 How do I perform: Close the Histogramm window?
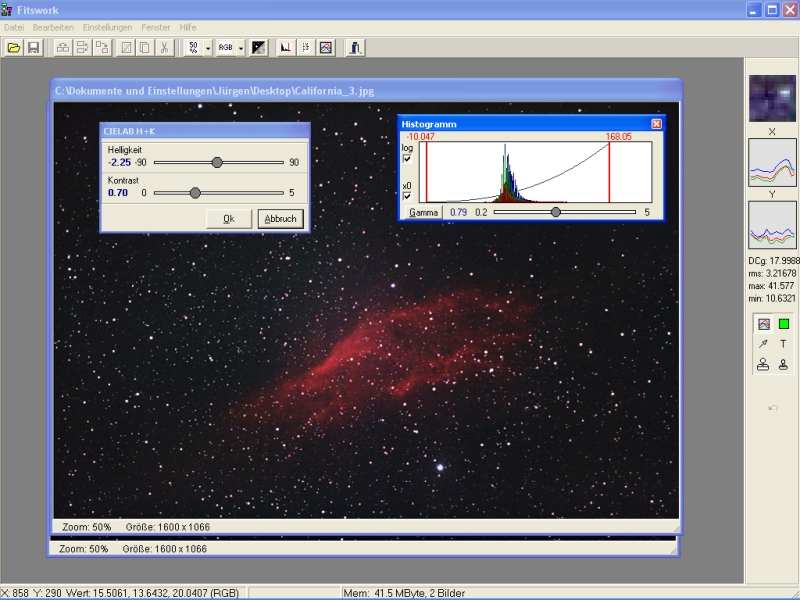(x=656, y=123)
